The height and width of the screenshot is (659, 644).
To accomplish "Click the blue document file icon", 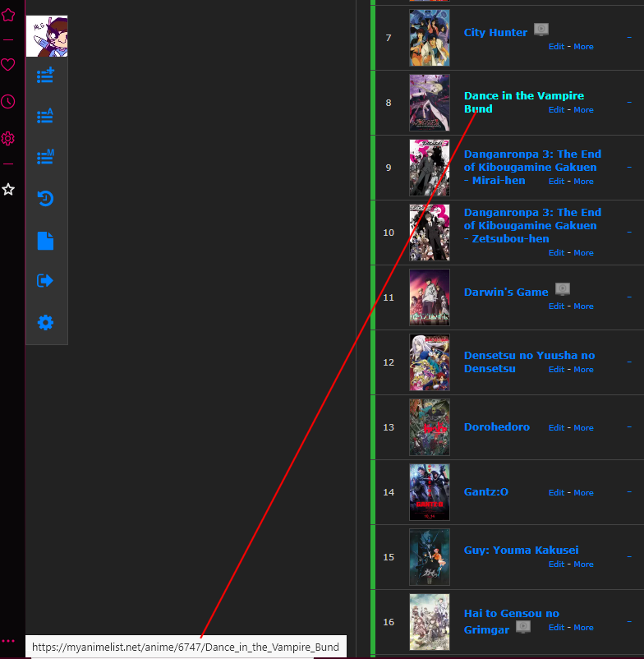I will [46, 240].
